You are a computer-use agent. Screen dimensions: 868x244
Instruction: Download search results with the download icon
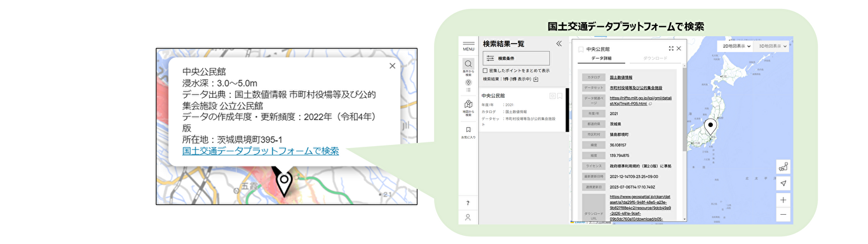coord(536,79)
